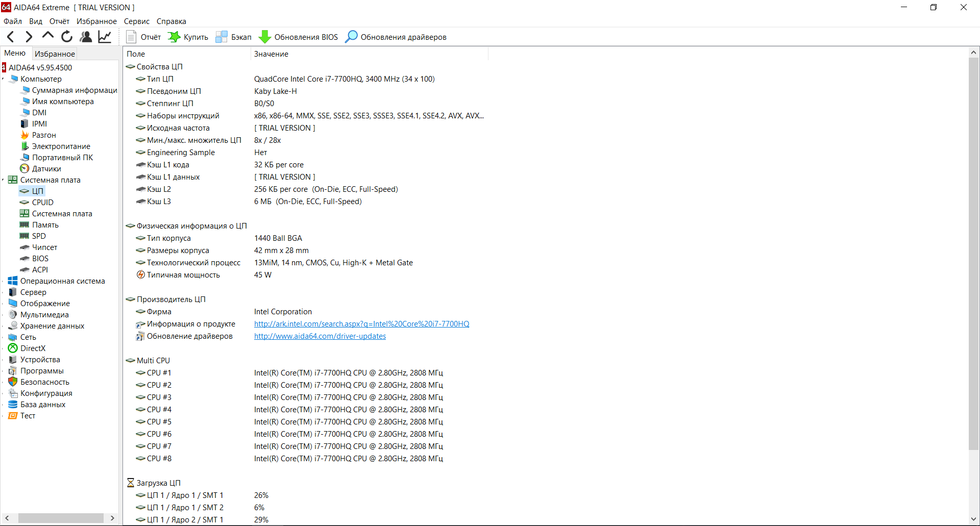Open the Портативный ПК laptop icon
Screen dimensions: 980x526
[x=24, y=158]
